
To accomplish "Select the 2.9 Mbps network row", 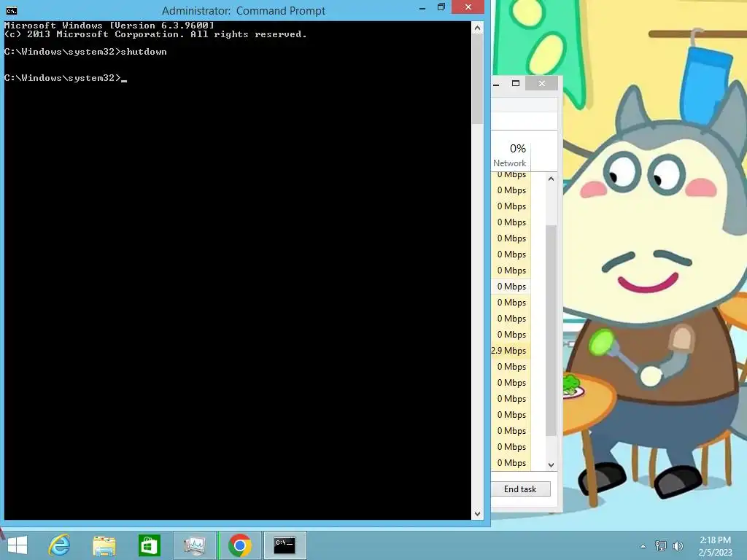I will [x=511, y=351].
